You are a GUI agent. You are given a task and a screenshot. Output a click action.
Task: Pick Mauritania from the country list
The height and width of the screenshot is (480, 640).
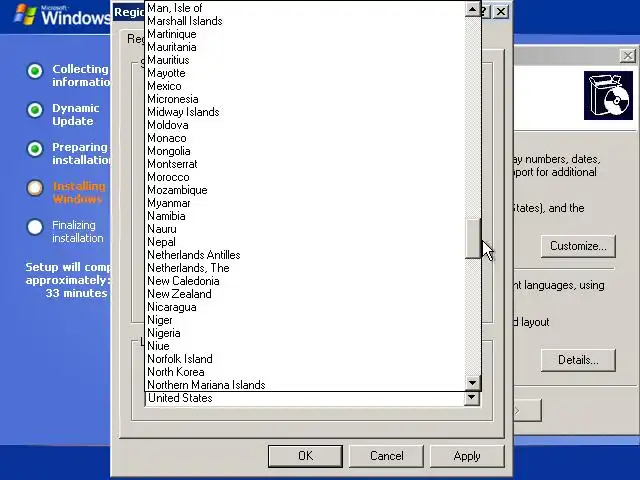click(x=305, y=47)
